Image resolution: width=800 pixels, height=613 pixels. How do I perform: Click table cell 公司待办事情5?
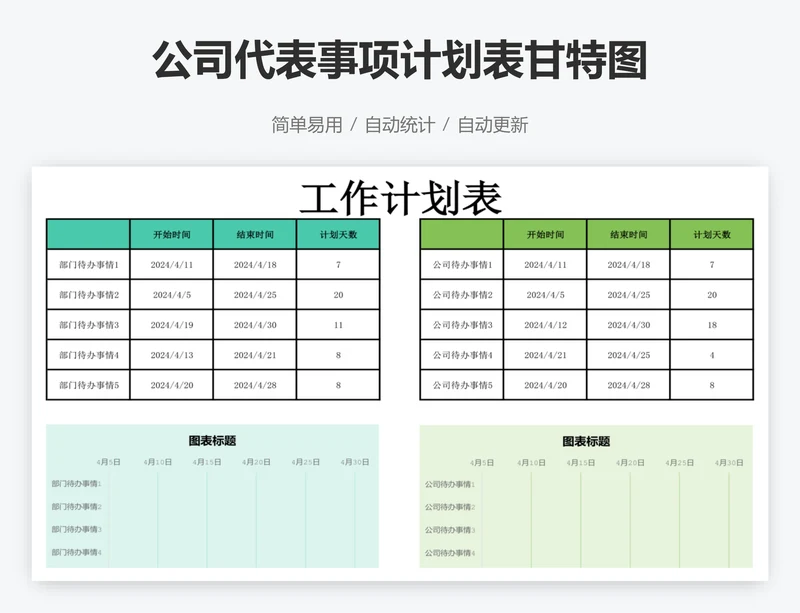tap(462, 385)
